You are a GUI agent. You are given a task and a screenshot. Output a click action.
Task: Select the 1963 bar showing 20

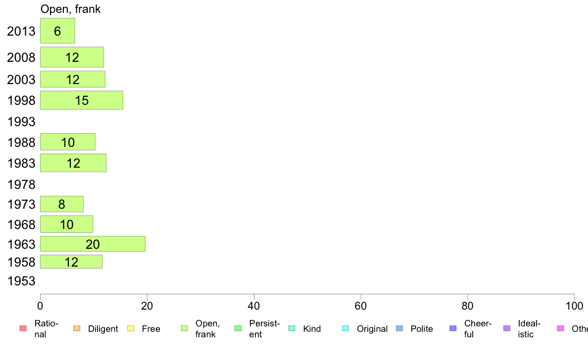93,244
